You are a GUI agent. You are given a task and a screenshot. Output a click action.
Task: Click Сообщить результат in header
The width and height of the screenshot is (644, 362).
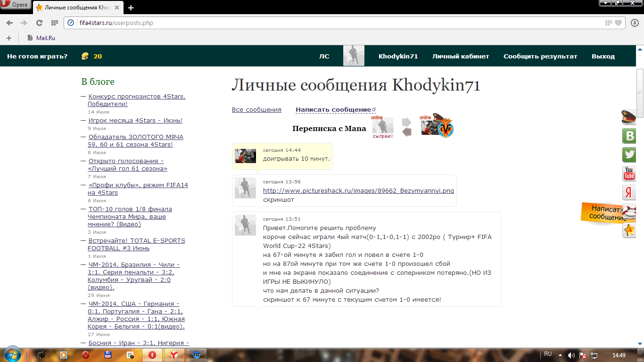click(540, 56)
